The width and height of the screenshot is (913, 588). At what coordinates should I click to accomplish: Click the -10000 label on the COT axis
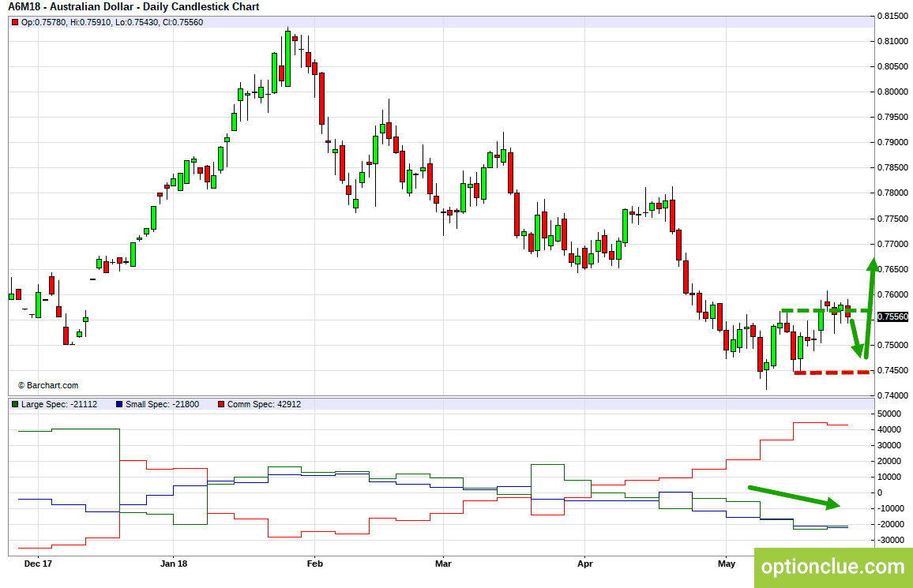[x=891, y=508]
